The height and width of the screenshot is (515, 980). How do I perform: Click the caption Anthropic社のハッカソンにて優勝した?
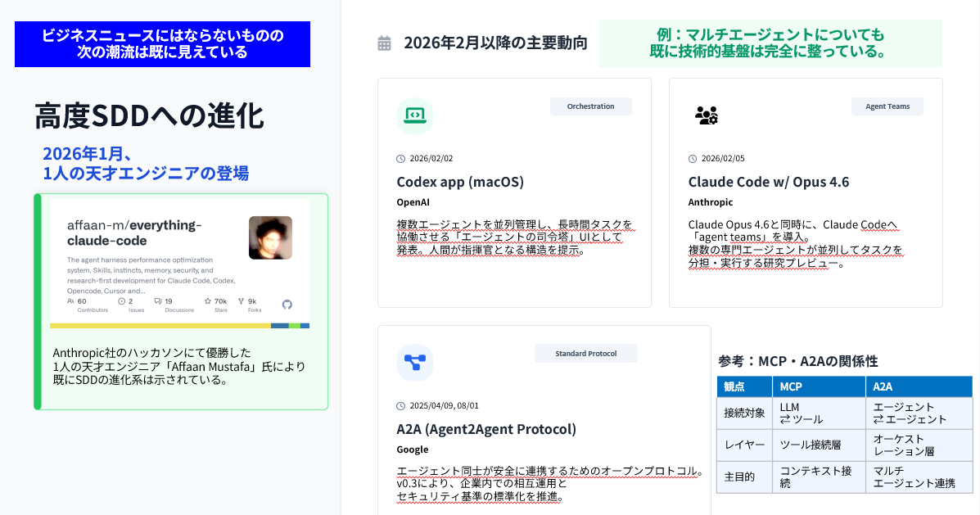coord(179,366)
